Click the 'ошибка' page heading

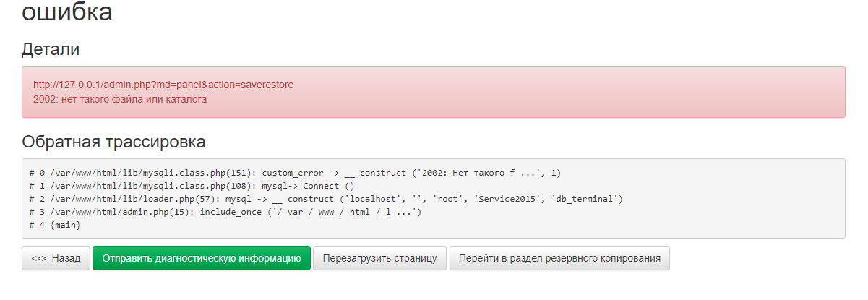click(x=67, y=12)
